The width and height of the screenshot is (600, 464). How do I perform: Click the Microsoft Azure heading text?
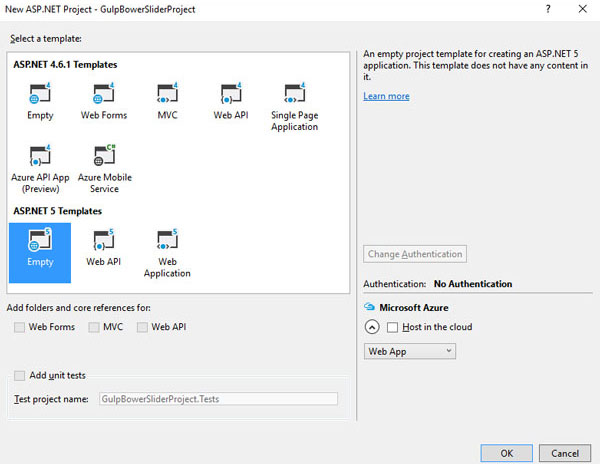pos(414,307)
